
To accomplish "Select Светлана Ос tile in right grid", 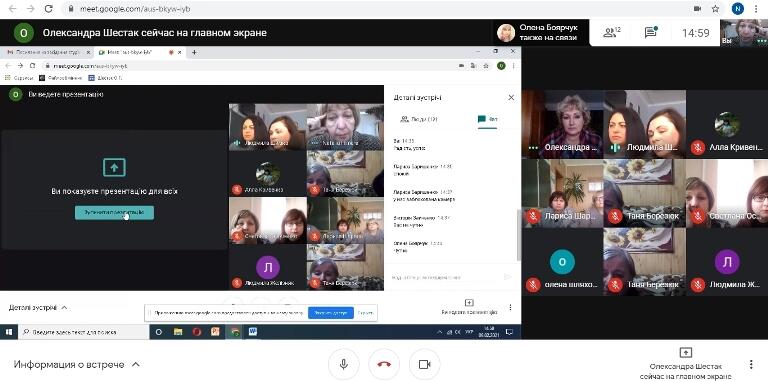I will pyautogui.click(x=727, y=193).
